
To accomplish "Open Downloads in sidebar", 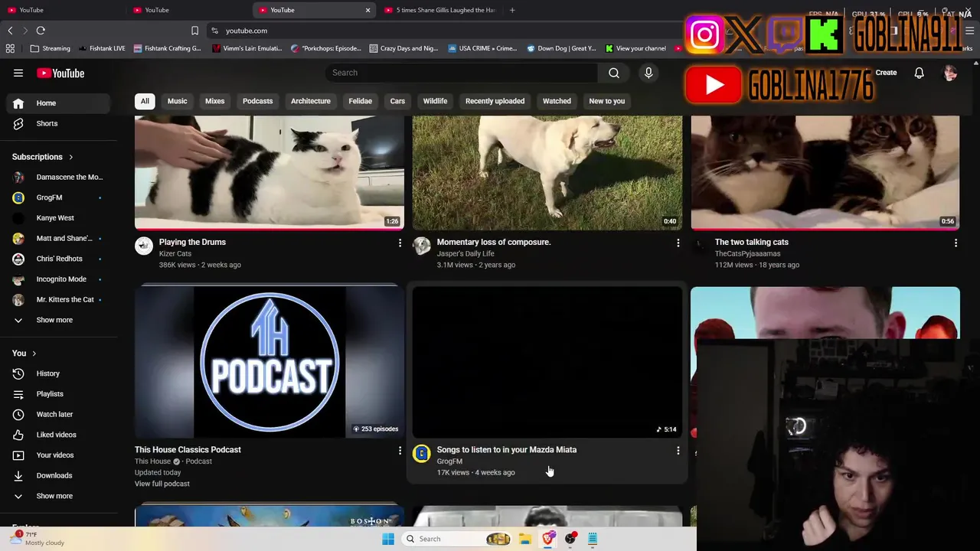I will (58, 475).
